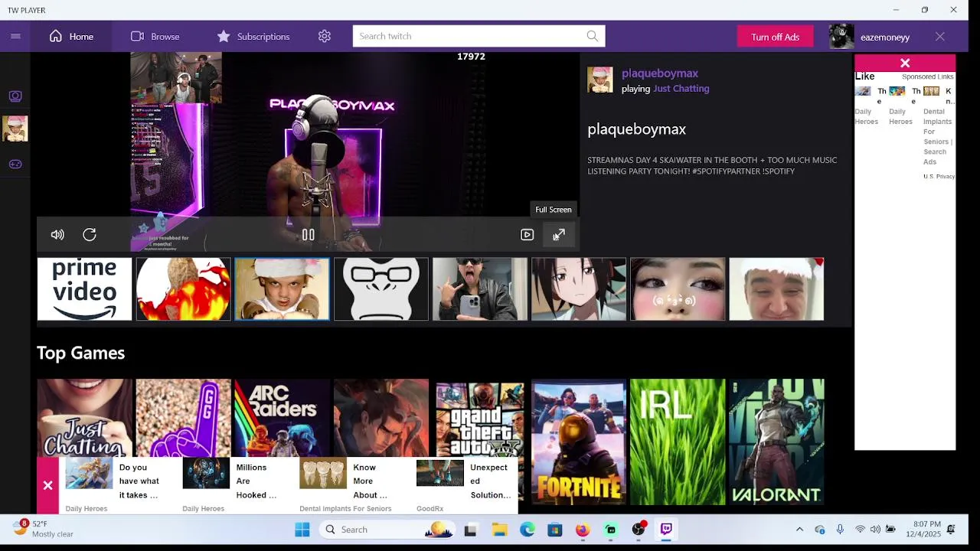Image resolution: width=980 pixels, height=551 pixels.
Task: Open the popout player icon
Action: click(527, 235)
